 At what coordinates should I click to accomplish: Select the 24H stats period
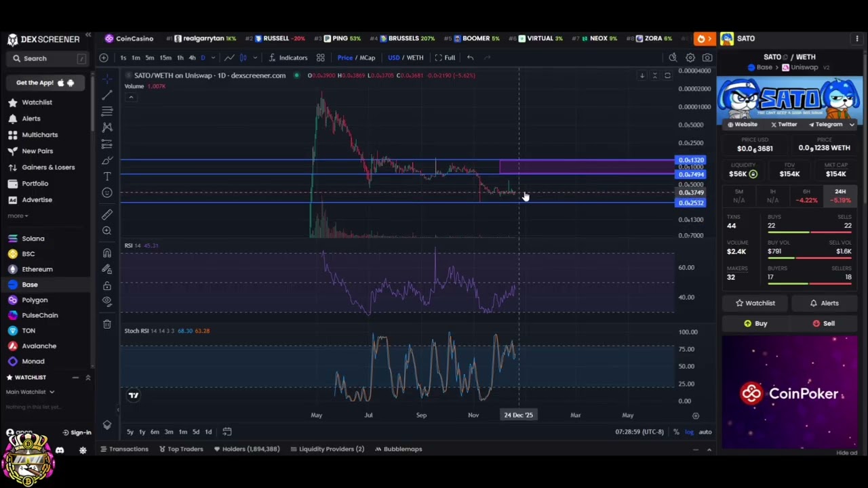click(840, 196)
